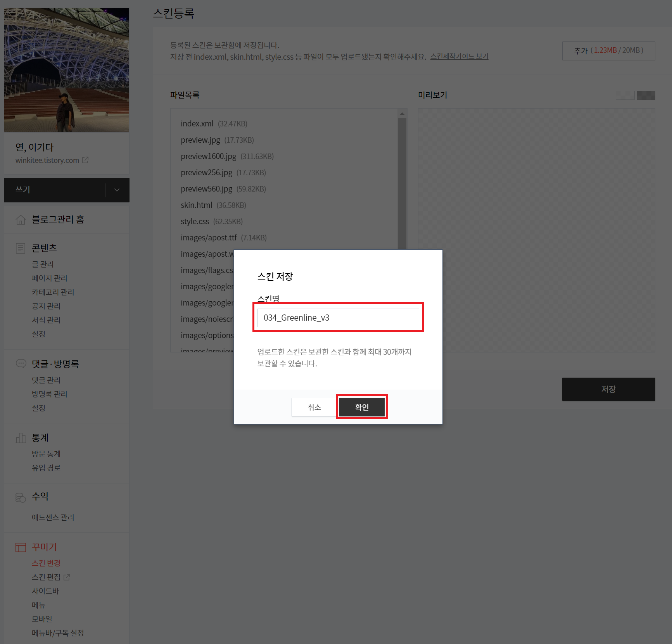Select preview560.jpg in the file list
The height and width of the screenshot is (644, 672).
tap(223, 189)
